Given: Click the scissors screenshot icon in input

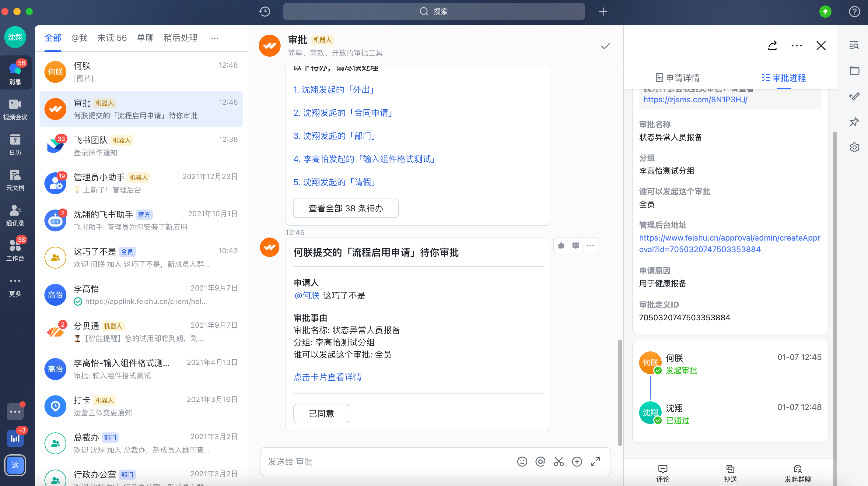Looking at the screenshot, I should [x=559, y=461].
